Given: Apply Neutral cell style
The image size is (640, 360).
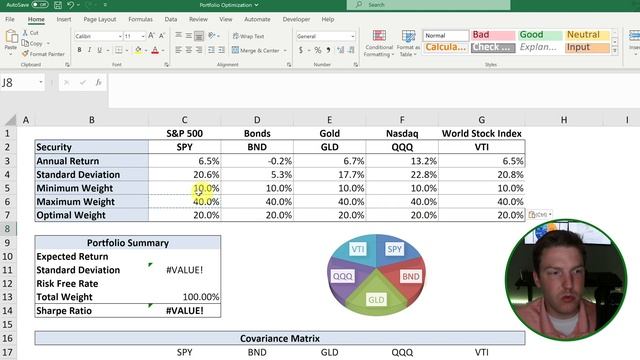Looking at the screenshot, I should 587,35.
